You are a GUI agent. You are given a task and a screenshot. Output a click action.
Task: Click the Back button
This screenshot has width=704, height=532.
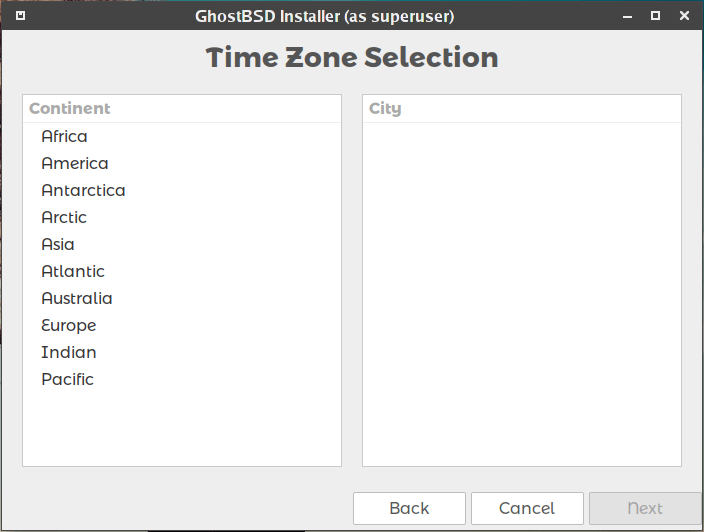(409, 508)
